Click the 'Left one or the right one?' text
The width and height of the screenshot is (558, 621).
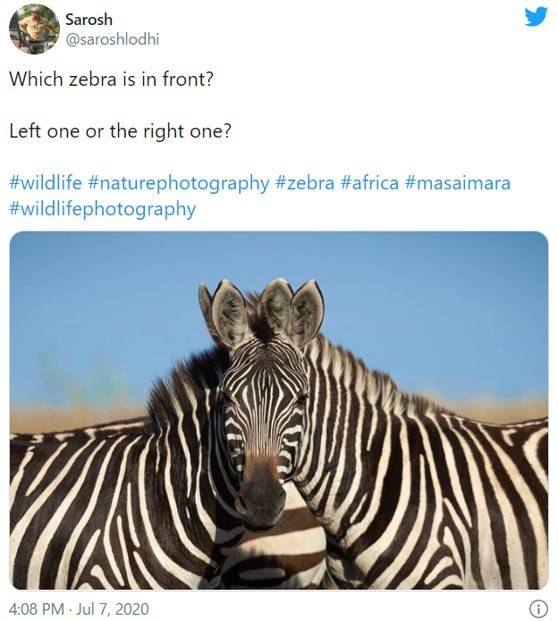[x=120, y=131]
